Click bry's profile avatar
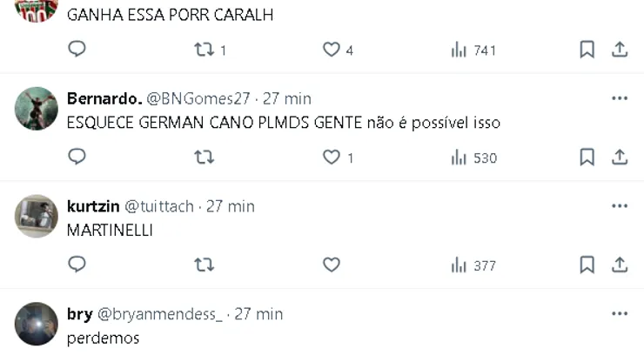 coord(37,325)
